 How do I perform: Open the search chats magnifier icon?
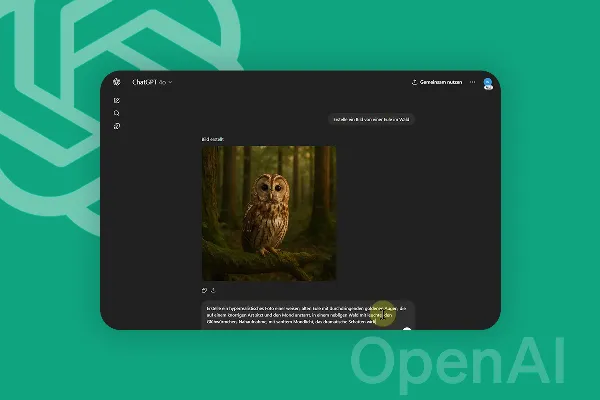[x=117, y=113]
